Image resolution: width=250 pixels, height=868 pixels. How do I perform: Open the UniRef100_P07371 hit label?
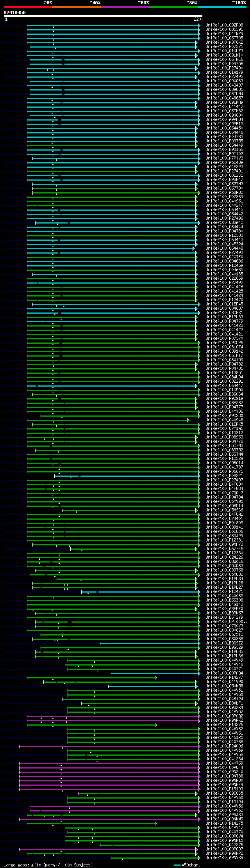[x=224, y=47]
